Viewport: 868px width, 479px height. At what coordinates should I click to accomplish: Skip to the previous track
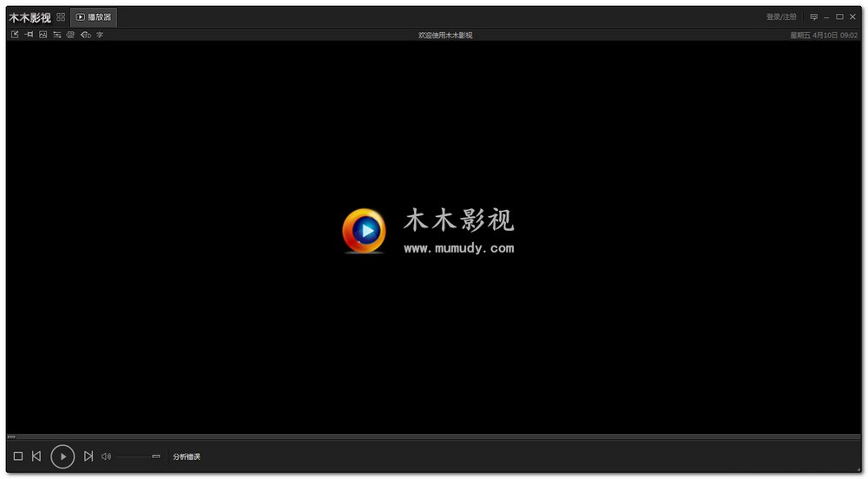tap(36, 456)
